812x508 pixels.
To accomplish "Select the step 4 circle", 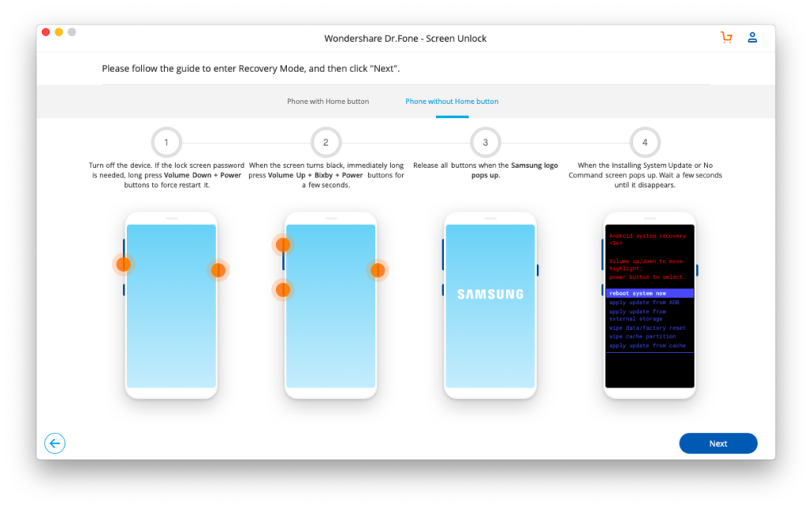I will point(645,142).
